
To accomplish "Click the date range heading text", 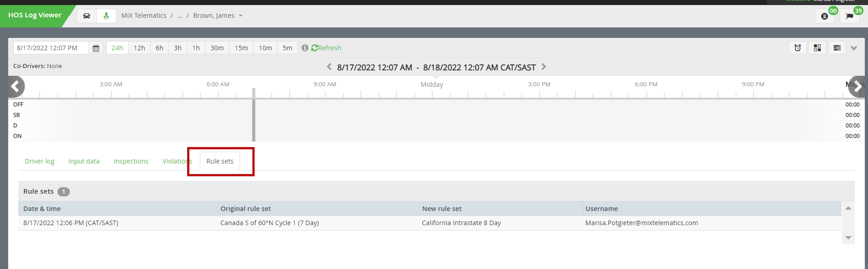I will click(436, 68).
